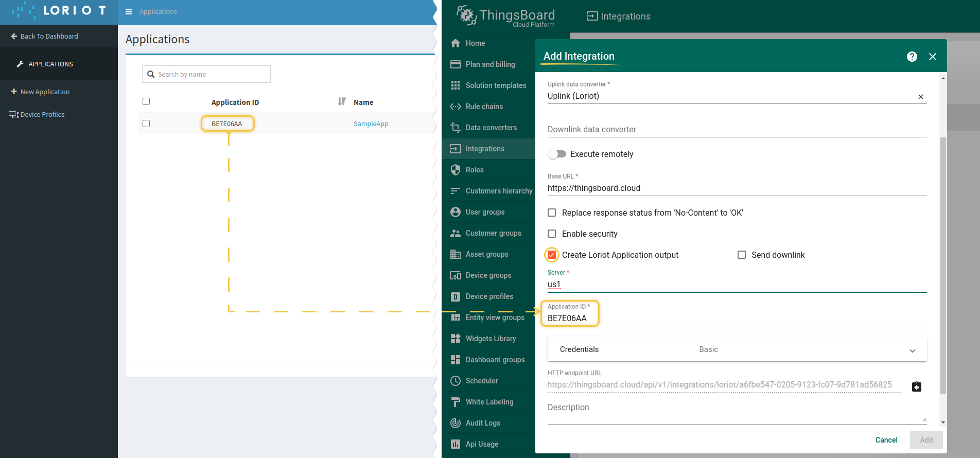Click the dialog's vertical scrollbar thumb
980x458 pixels.
pos(943,265)
